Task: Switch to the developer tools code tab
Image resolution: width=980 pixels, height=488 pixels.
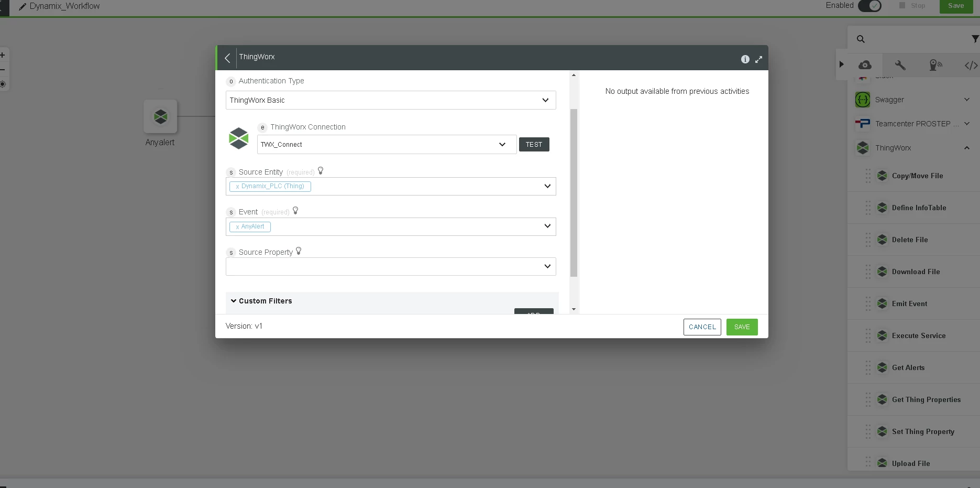Action: click(971, 65)
